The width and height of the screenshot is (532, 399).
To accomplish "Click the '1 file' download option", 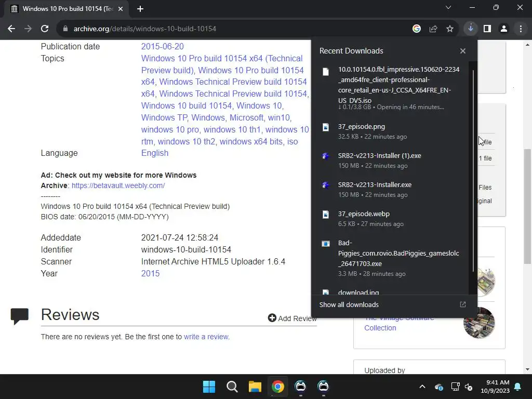I will 485,158.
